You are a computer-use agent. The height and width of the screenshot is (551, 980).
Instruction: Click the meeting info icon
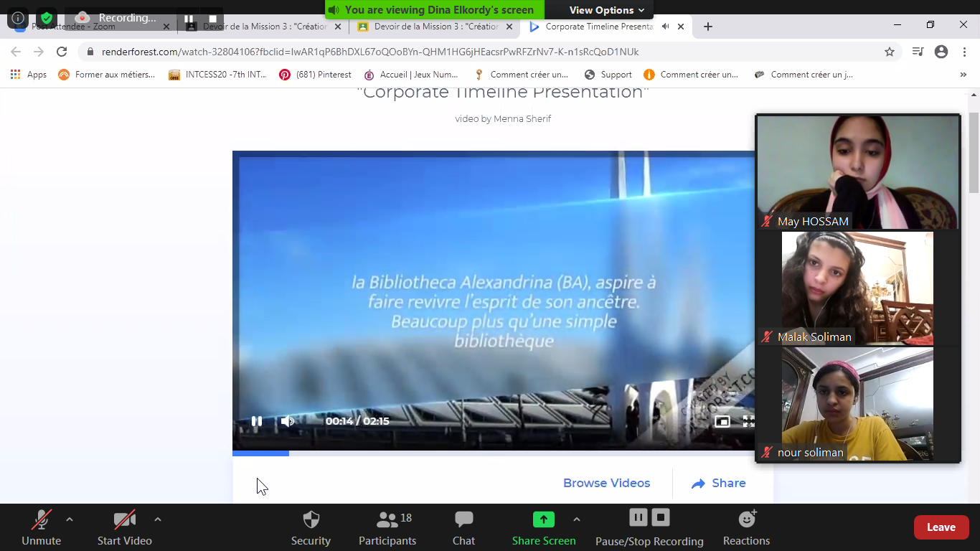[x=18, y=18]
